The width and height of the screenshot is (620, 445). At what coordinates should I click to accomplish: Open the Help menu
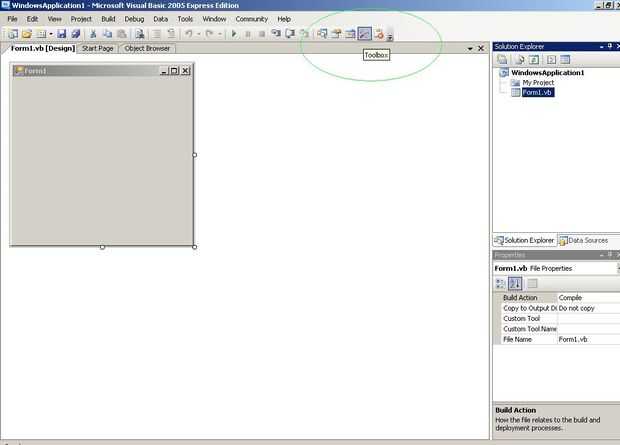[x=284, y=19]
